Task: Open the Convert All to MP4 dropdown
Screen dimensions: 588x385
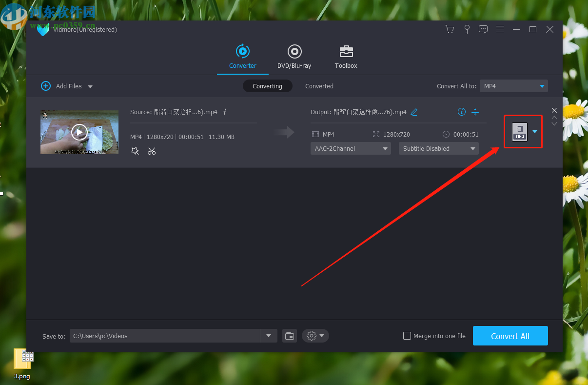Action: [514, 86]
